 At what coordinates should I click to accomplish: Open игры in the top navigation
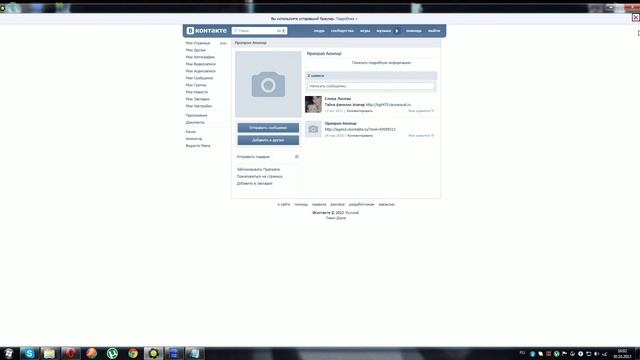(x=365, y=31)
